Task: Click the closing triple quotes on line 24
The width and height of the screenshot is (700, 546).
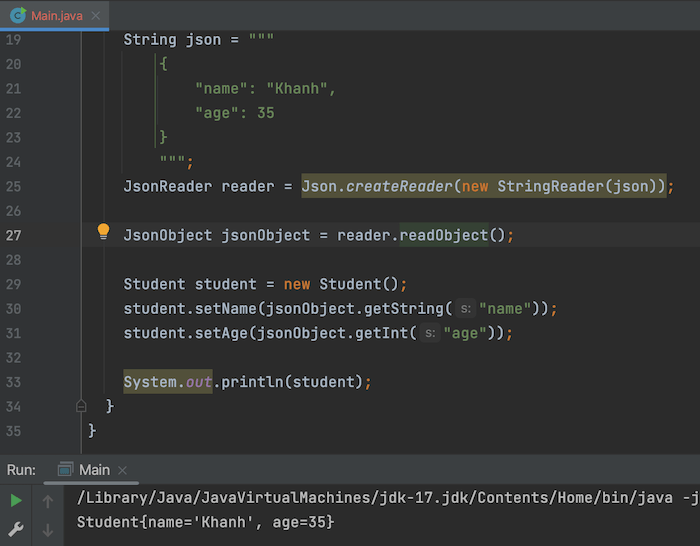Action: (172, 158)
